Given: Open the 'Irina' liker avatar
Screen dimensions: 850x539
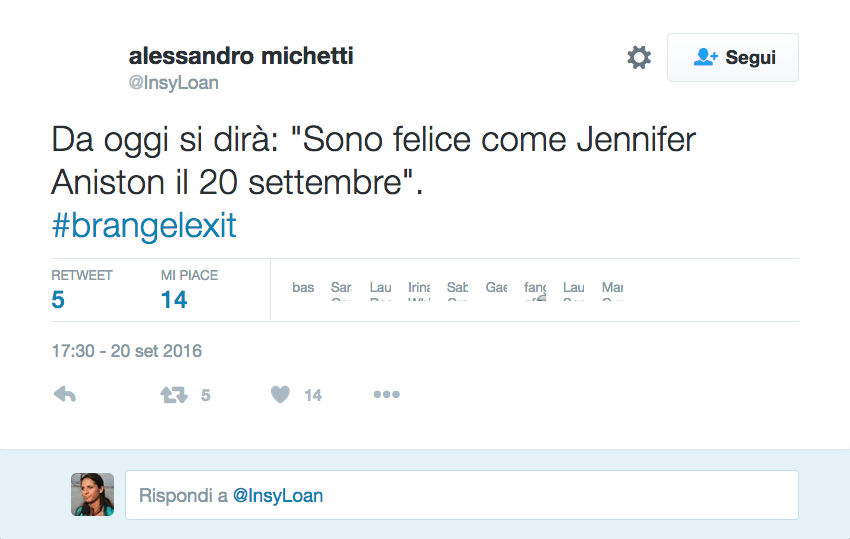Looking at the screenshot, I should coord(419,290).
